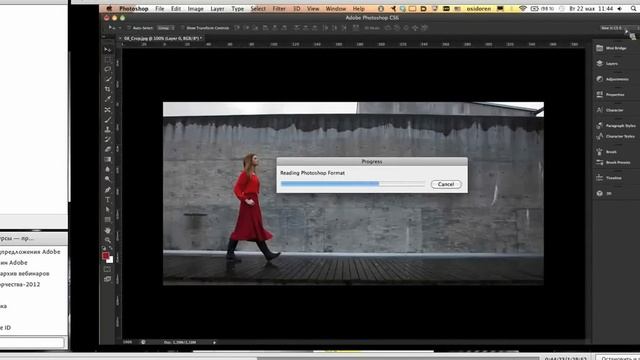The height and width of the screenshot is (360, 640).
Task: Cancel the Reading Photoshop Format progress
Action: (446, 184)
